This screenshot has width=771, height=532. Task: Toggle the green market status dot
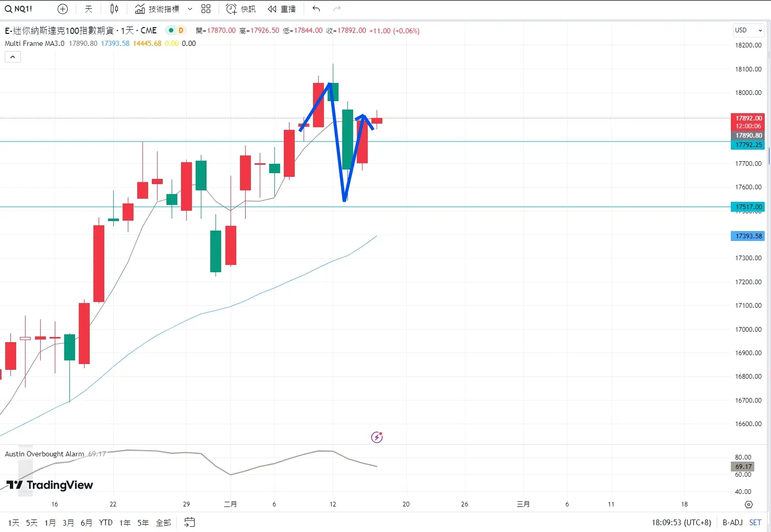[171, 30]
